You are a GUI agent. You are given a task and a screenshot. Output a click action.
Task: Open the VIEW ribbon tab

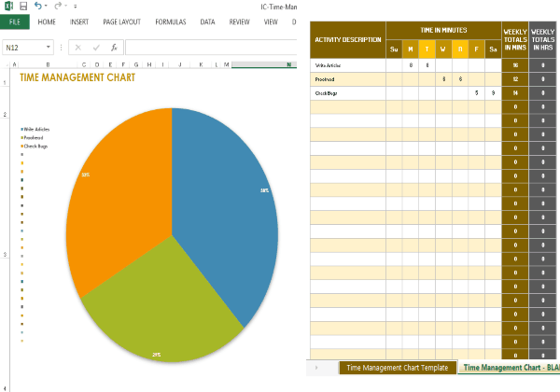pyautogui.click(x=271, y=21)
